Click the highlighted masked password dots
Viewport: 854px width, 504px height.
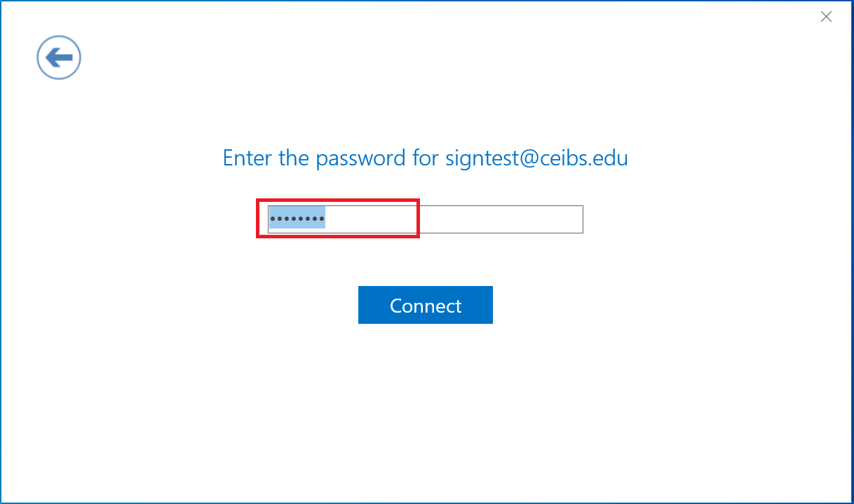point(297,219)
